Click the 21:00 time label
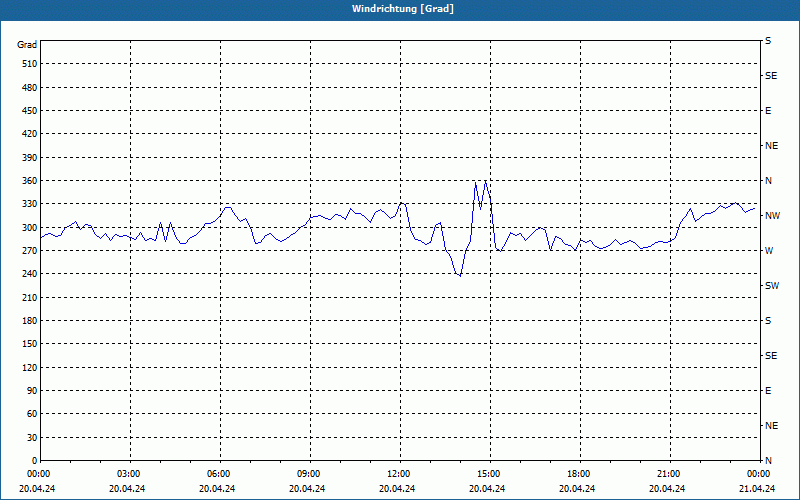 [669, 474]
